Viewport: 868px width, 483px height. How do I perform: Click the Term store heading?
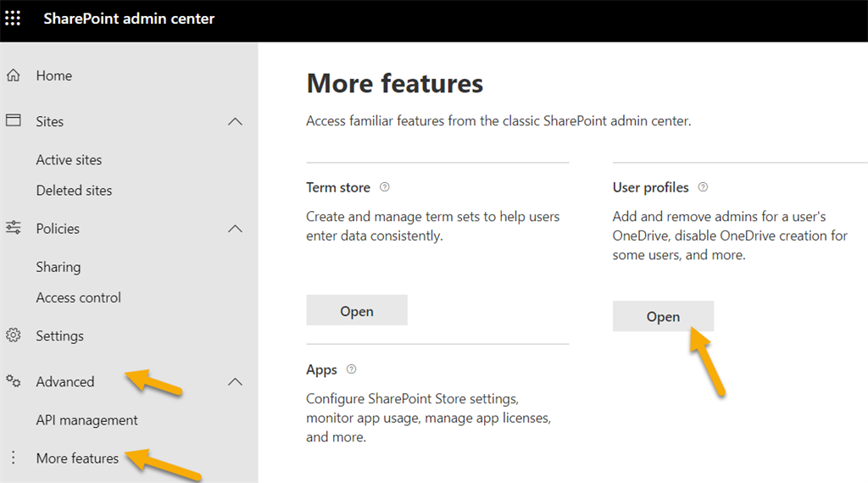[x=338, y=187]
